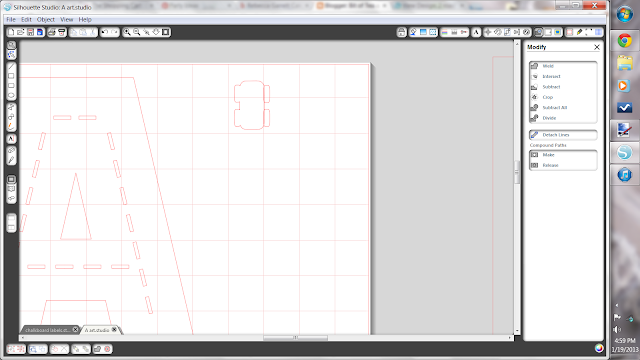Click the Send to Silhouette cutter icon
This screenshot has width=640, height=360.
[x=61, y=32]
